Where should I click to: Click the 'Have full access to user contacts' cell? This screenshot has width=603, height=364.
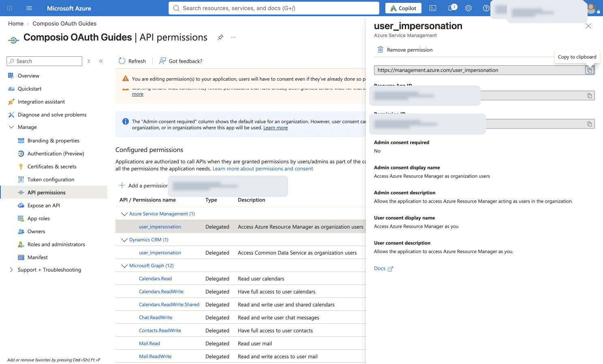click(x=275, y=331)
